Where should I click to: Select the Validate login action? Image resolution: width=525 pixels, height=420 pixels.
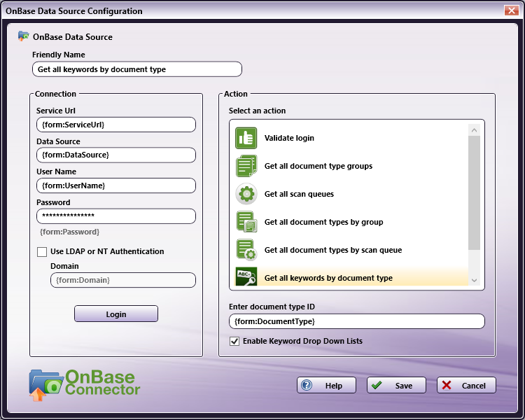pos(351,138)
